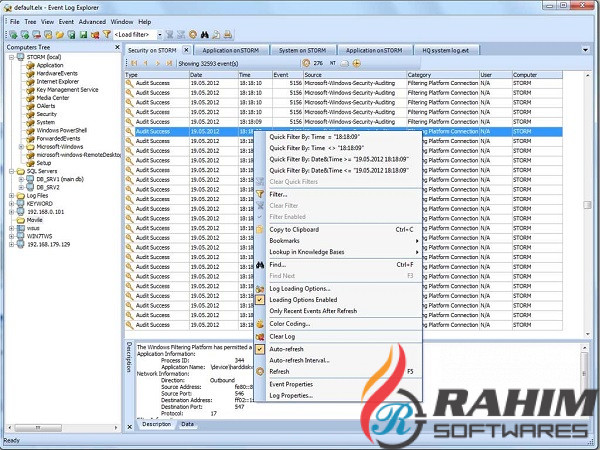Click the auto-refresh clock icon beside 276
The width and height of the screenshot is (600, 450).
tap(306, 63)
